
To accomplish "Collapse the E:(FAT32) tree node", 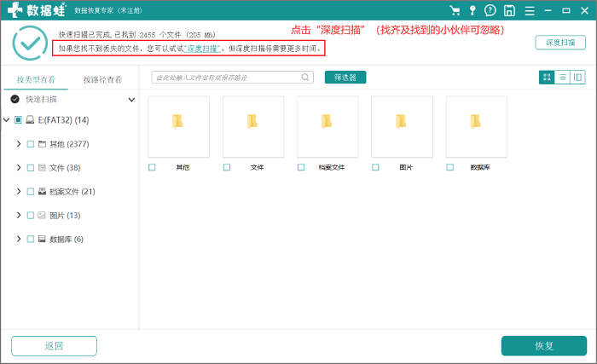I will [x=7, y=120].
